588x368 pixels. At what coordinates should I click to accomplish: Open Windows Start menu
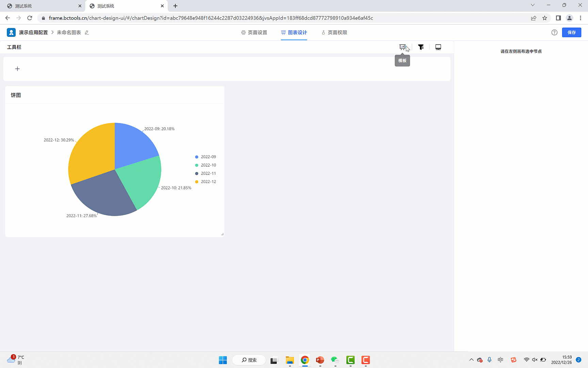click(223, 360)
